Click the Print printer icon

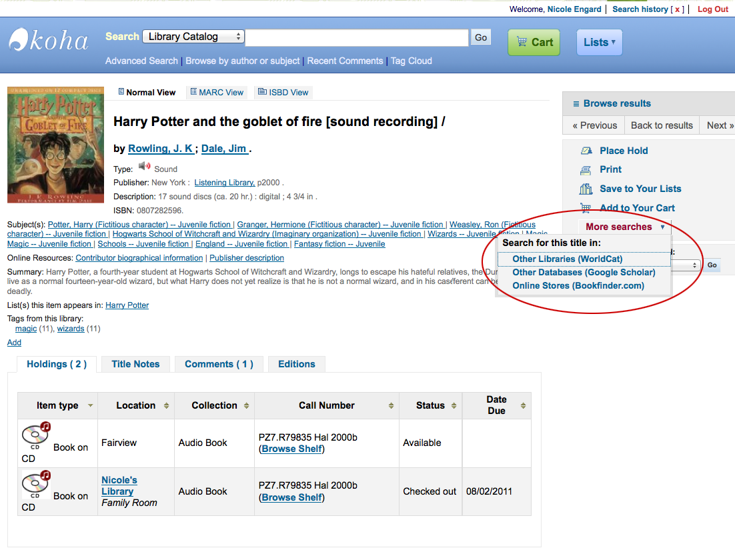coord(586,170)
